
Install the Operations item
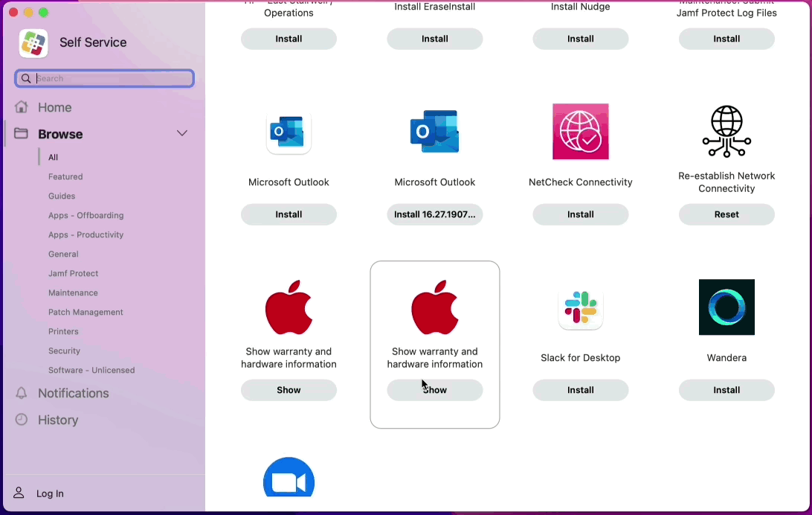click(289, 39)
